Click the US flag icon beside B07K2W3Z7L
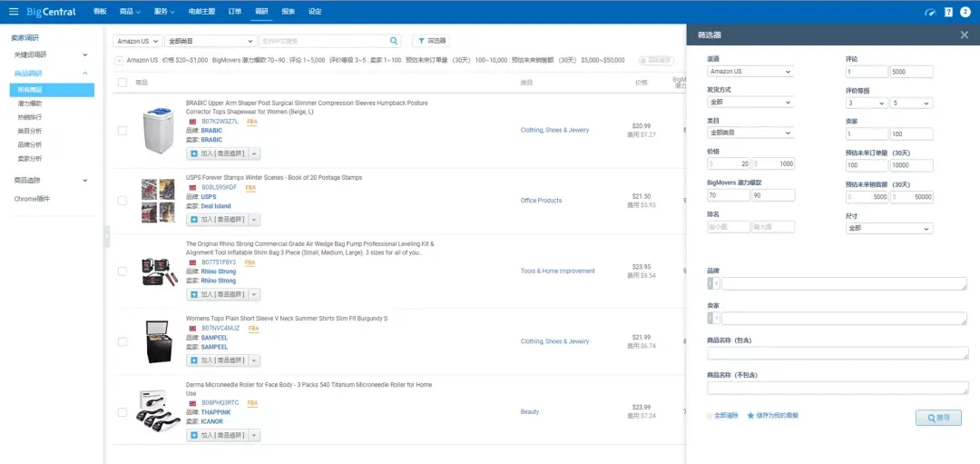 tap(192, 122)
